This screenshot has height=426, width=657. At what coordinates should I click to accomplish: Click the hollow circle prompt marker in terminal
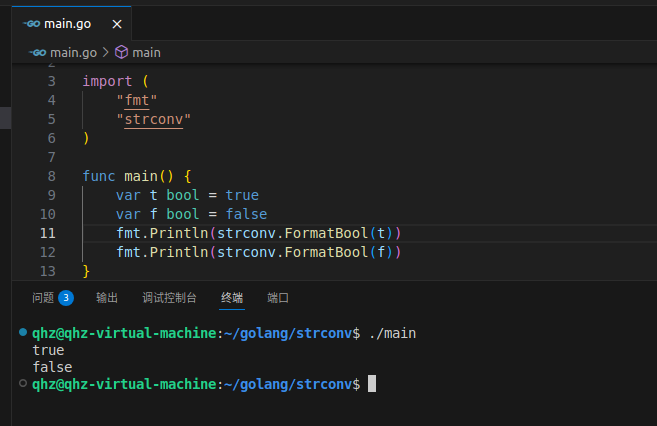coord(23,383)
